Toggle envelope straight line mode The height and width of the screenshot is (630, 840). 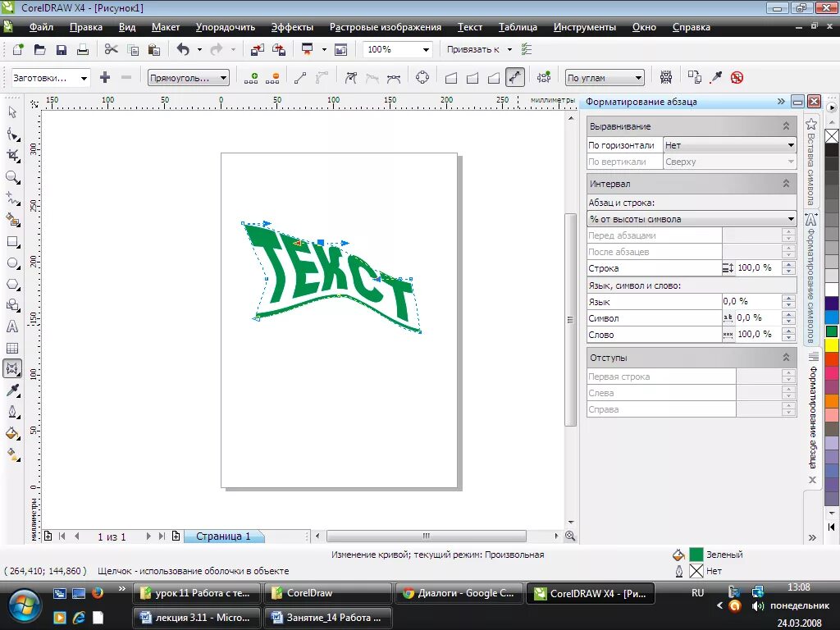click(451, 78)
